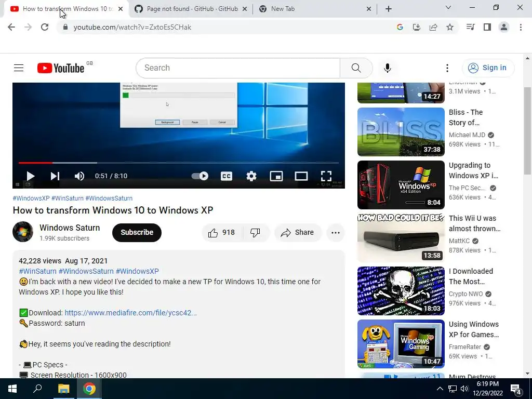Viewport: 532px width, 399px height.
Task: Subscribe to Windows Saturn
Action: point(137,232)
